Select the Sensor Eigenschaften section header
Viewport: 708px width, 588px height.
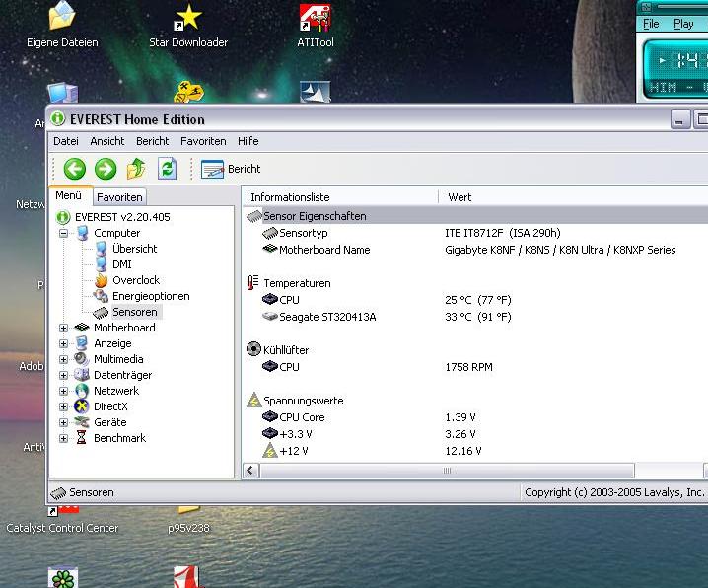click(475, 216)
